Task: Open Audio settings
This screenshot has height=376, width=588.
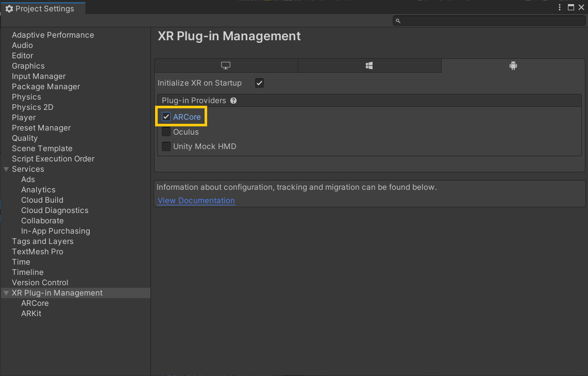Action: pyautogui.click(x=23, y=45)
